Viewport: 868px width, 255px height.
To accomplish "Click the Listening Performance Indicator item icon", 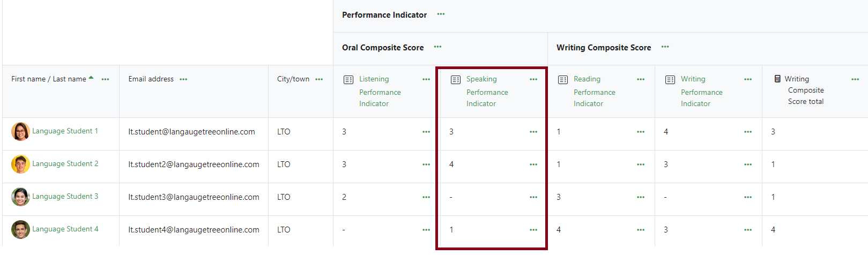I will click(x=348, y=80).
